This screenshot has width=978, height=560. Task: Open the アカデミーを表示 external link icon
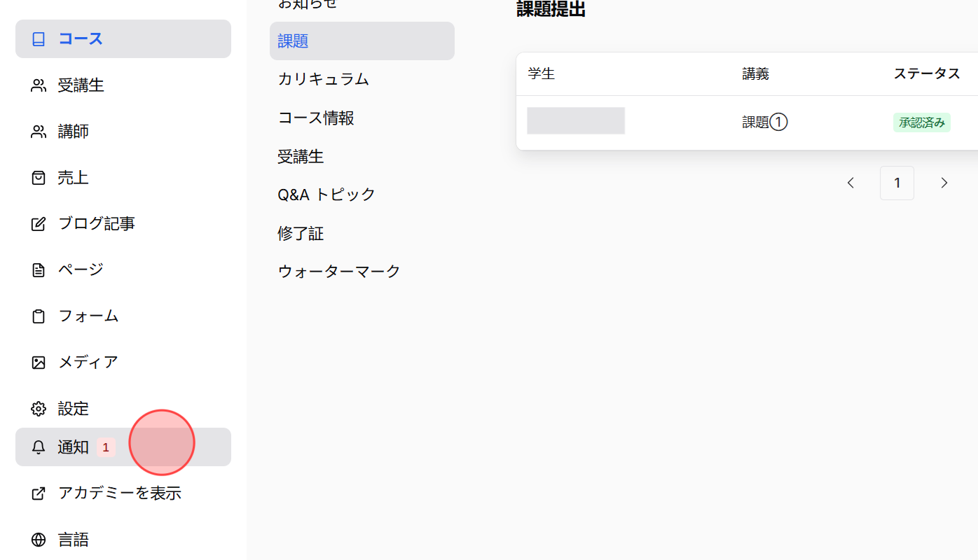39,493
